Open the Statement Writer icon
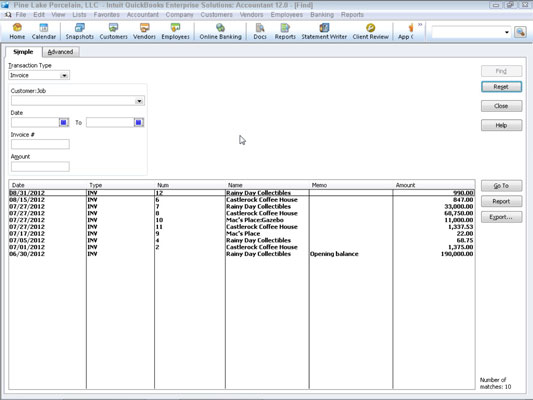The width and height of the screenshot is (533, 400). (x=324, y=31)
